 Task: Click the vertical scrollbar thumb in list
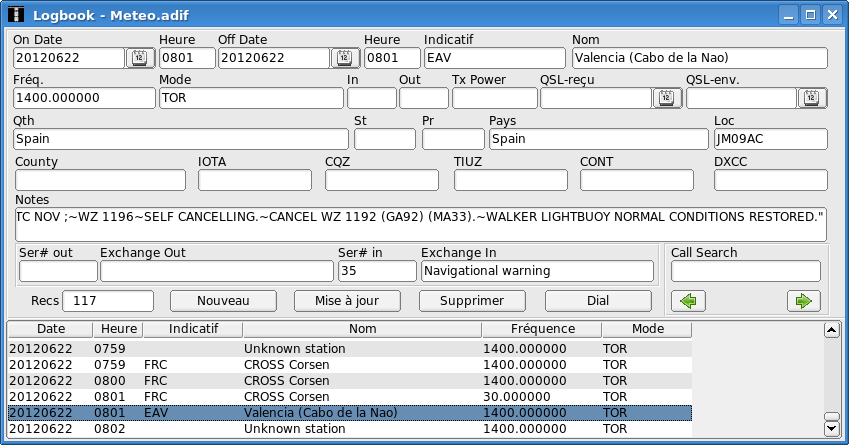pos(832,416)
